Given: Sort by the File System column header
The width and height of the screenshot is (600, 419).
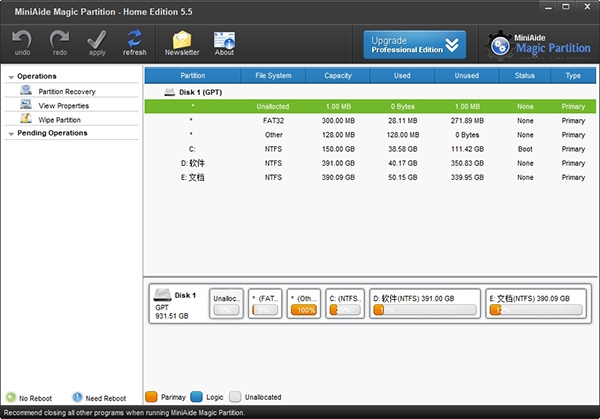Looking at the screenshot, I should [x=273, y=75].
